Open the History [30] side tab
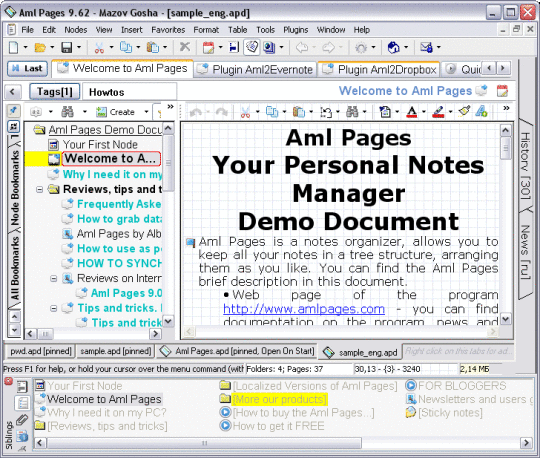The width and height of the screenshot is (540, 458). tap(526, 166)
